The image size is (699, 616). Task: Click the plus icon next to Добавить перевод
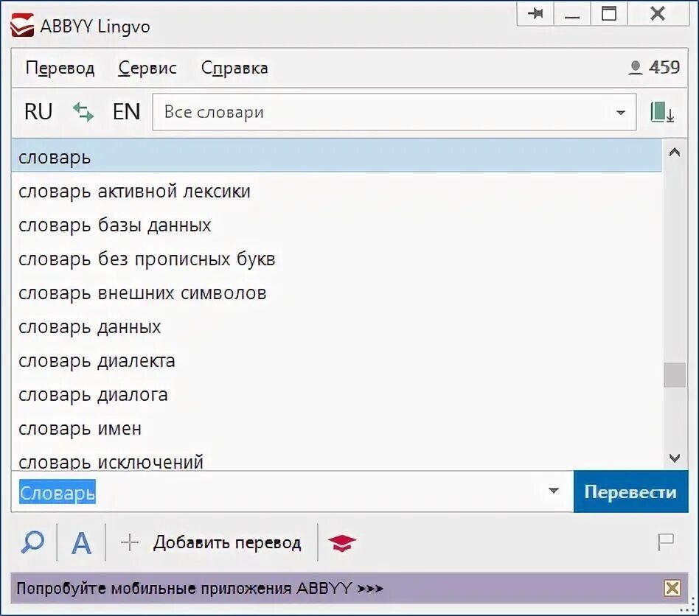129,542
